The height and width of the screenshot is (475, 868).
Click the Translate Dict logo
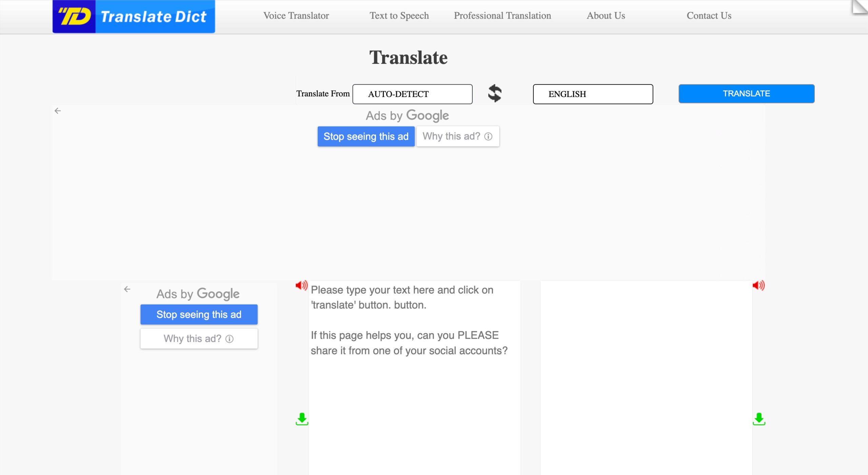134,16
